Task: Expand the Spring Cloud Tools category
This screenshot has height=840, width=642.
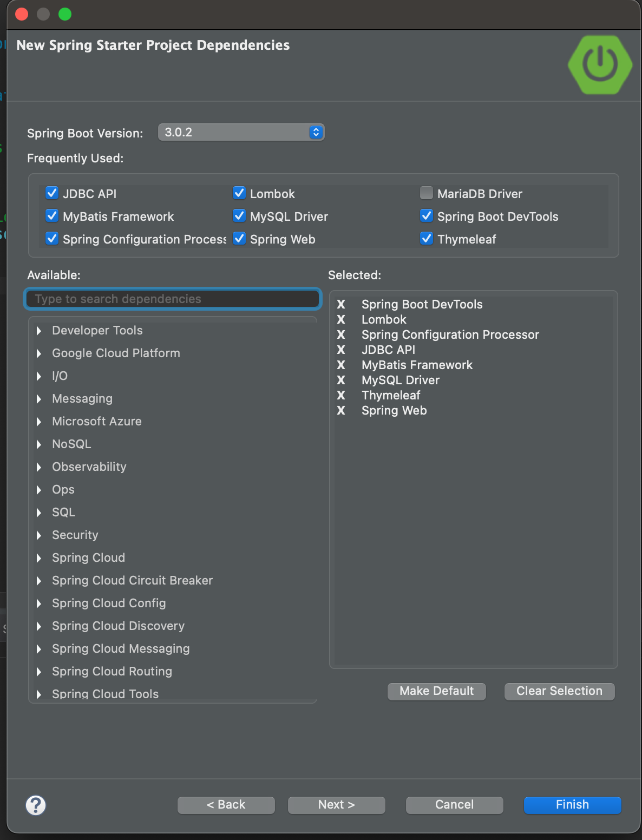Action: click(x=39, y=694)
